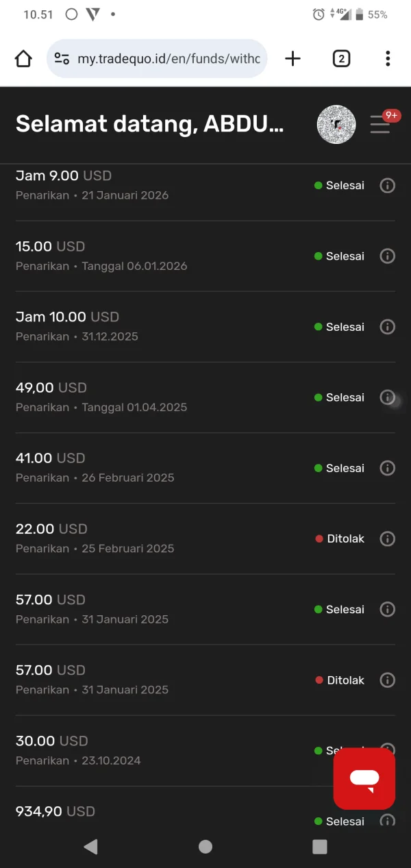Show details icon for 15.00 USD withdrawal
Screen dimensions: 411x868
pyautogui.click(x=388, y=256)
